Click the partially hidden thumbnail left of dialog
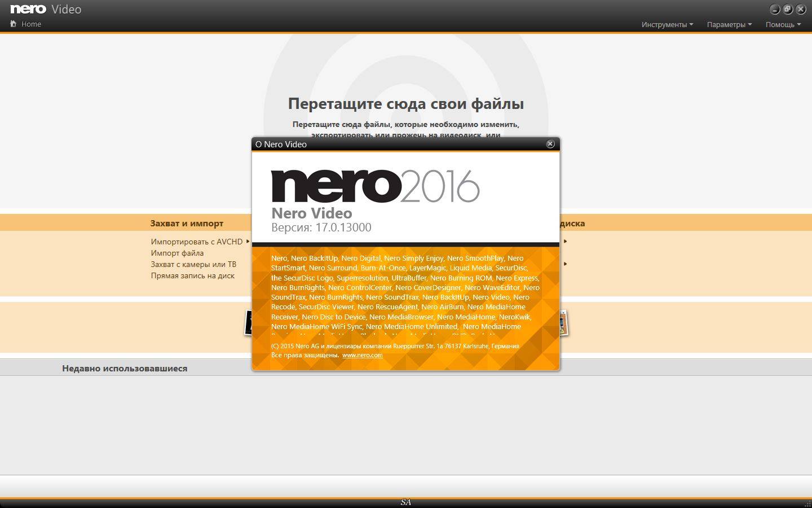 (x=248, y=323)
